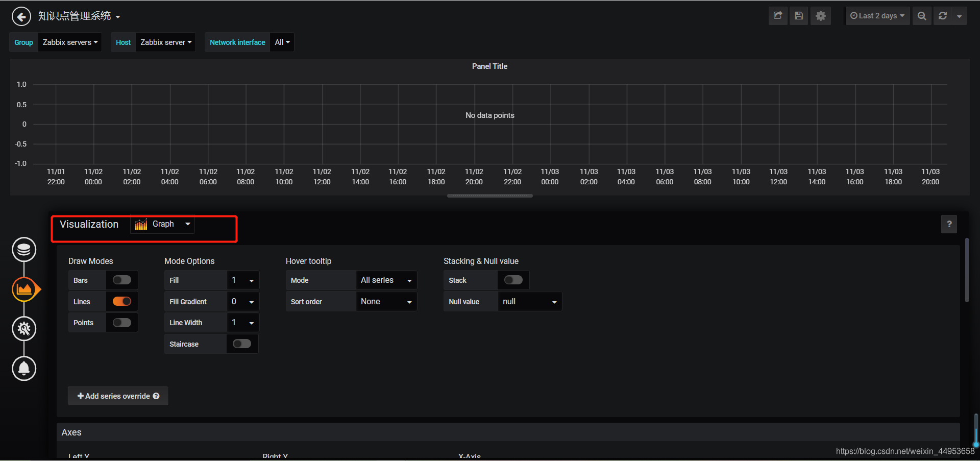The image size is (980, 461).
Task: Click Add series override button
Action: [118, 396]
